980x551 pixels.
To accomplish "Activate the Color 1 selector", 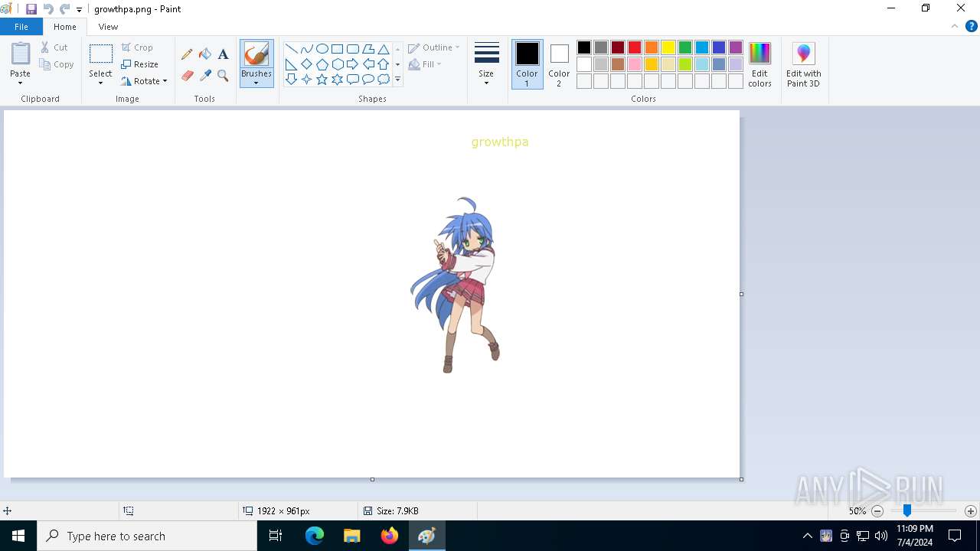I will pyautogui.click(x=527, y=64).
